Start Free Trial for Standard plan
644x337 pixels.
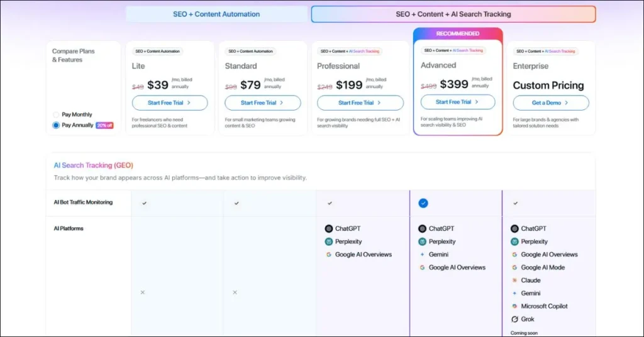262,102
